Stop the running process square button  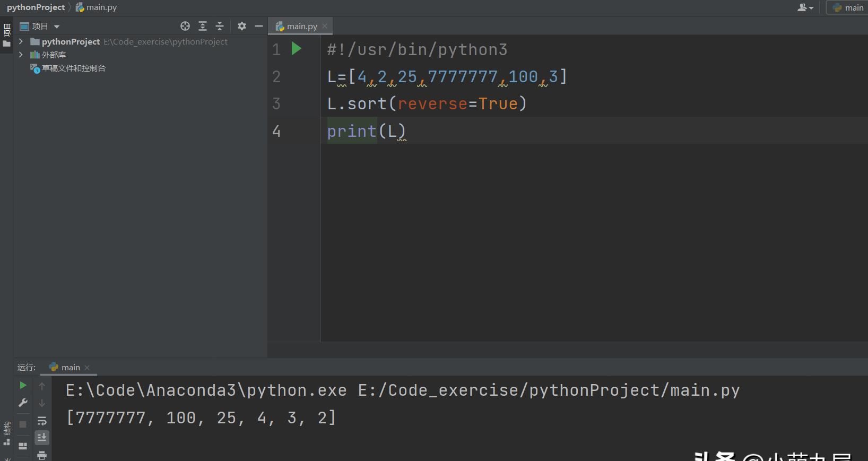tap(23, 424)
